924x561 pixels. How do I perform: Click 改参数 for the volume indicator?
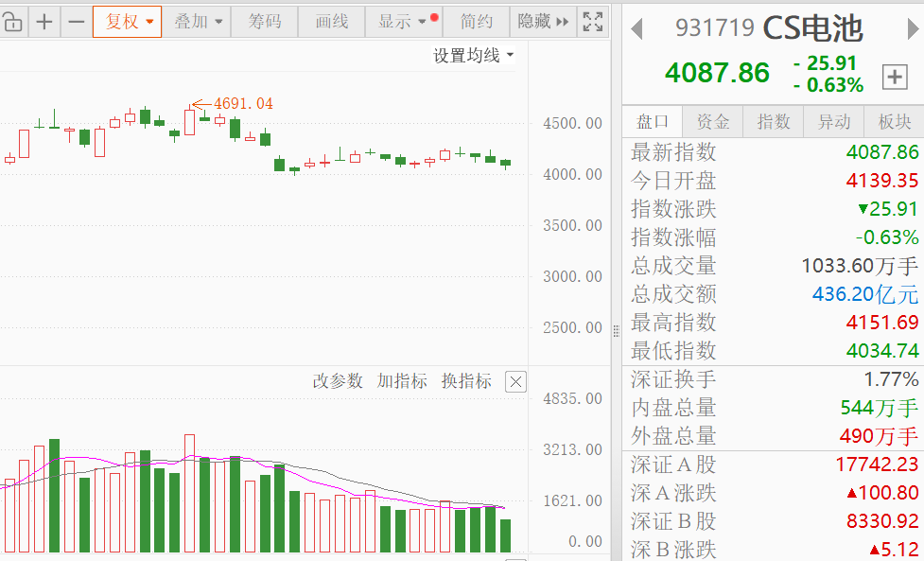point(338,381)
